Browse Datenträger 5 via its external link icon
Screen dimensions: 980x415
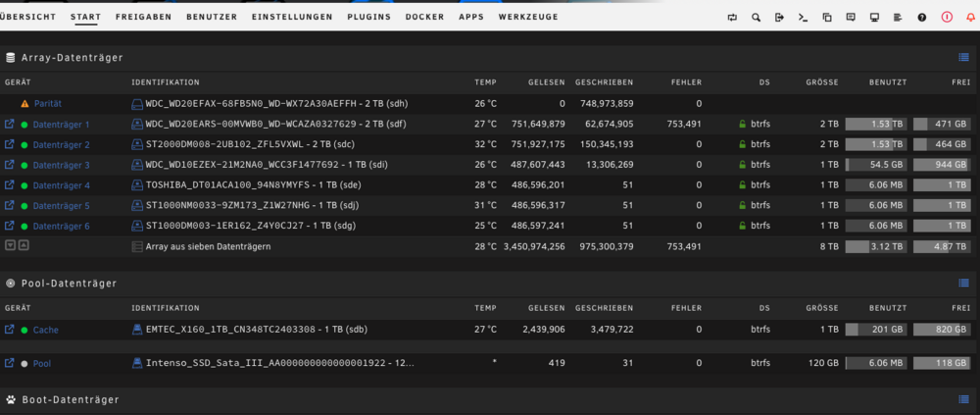pos(10,205)
